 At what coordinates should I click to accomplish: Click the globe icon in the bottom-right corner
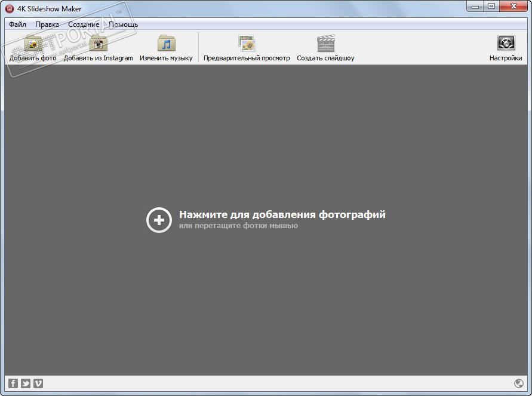point(519,383)
